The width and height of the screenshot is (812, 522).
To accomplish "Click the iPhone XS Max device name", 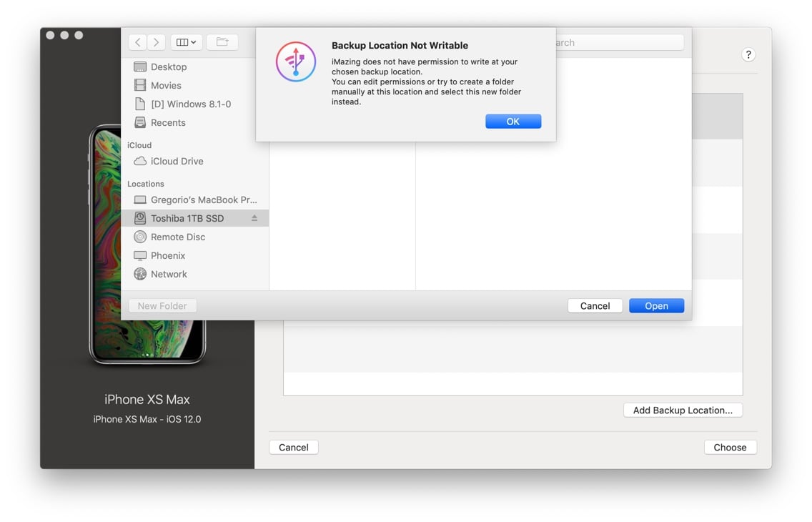I will 147,399.
